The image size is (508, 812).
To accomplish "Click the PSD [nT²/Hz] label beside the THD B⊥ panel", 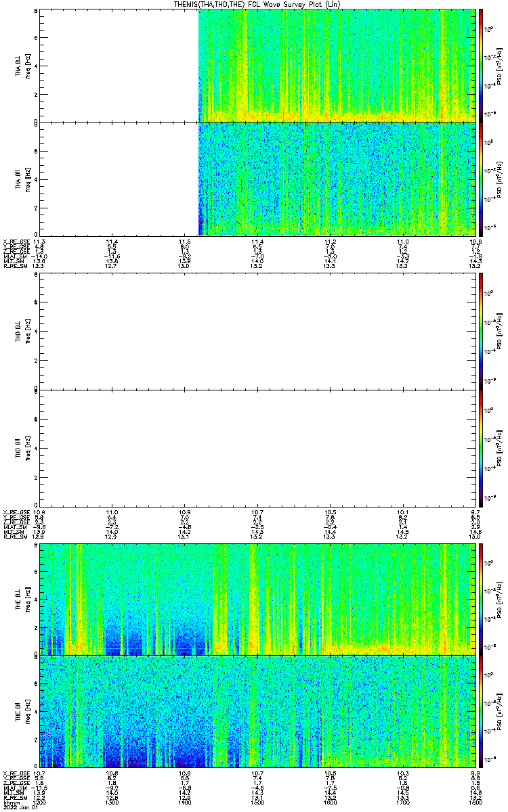I will (x=501, y=331).
